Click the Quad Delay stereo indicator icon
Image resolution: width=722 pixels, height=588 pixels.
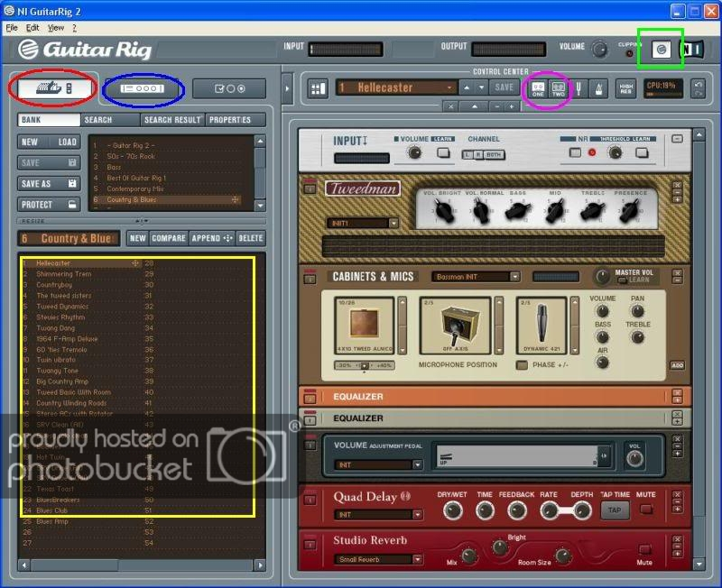[405, 496]
